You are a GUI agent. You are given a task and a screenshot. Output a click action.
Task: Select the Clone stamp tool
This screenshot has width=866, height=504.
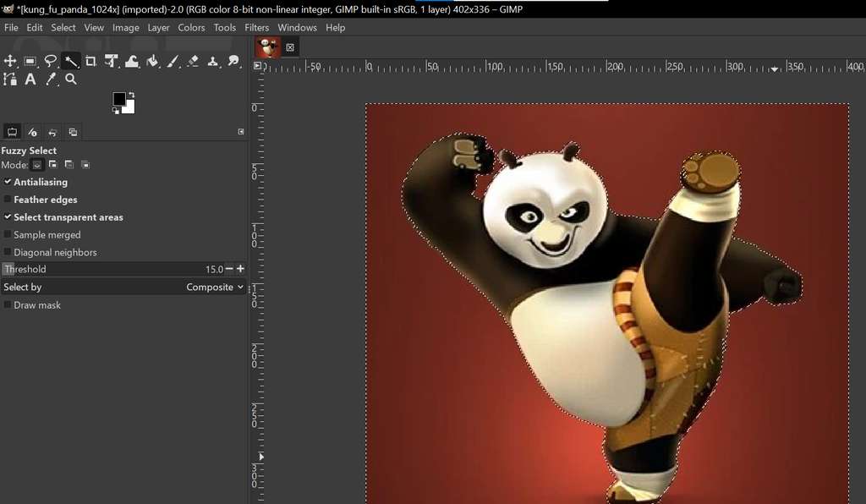click(213, 61)
